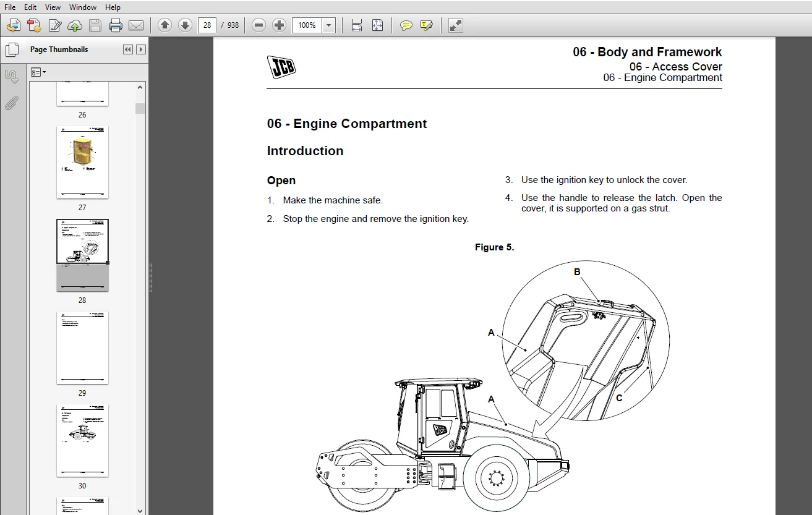Viewport: 812px width, 515px height.
Task: Click the Edit/Sign document icon
Action: 54,25
